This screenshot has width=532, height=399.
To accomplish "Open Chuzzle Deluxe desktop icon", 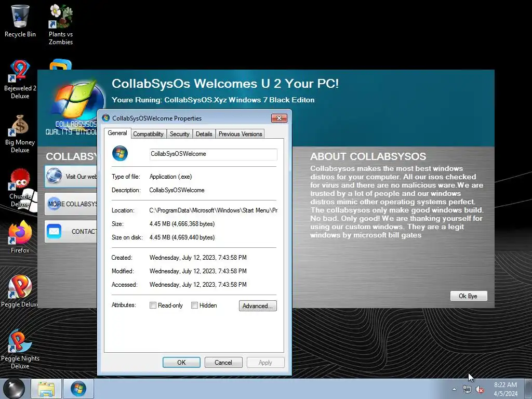I will click(x=20, y=188).
